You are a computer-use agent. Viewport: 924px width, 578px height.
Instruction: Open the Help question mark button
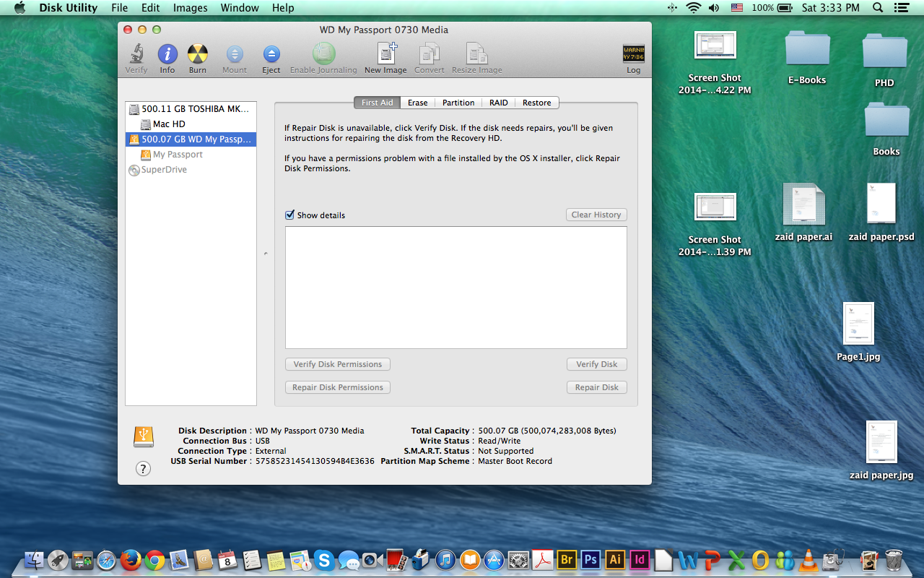click(144, 469)
